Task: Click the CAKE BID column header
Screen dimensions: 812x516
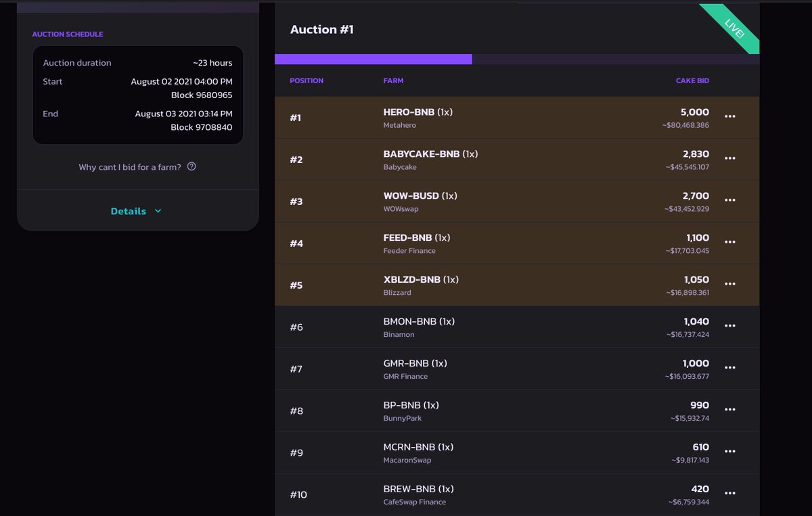Action: 692,80
